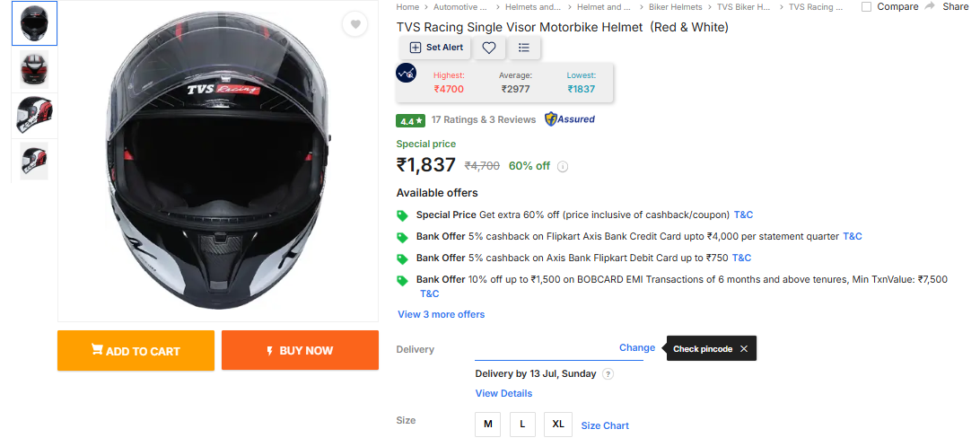Select the second helmet thumbnail image

[x=34, y=70]
